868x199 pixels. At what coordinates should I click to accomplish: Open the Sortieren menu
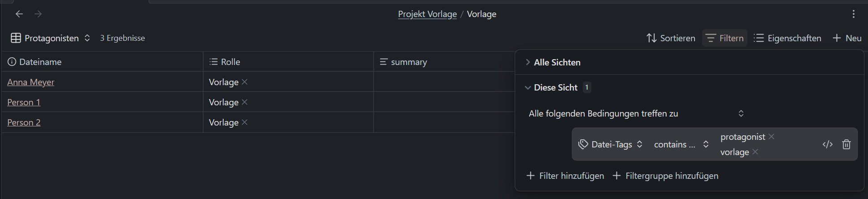point(671,38)
